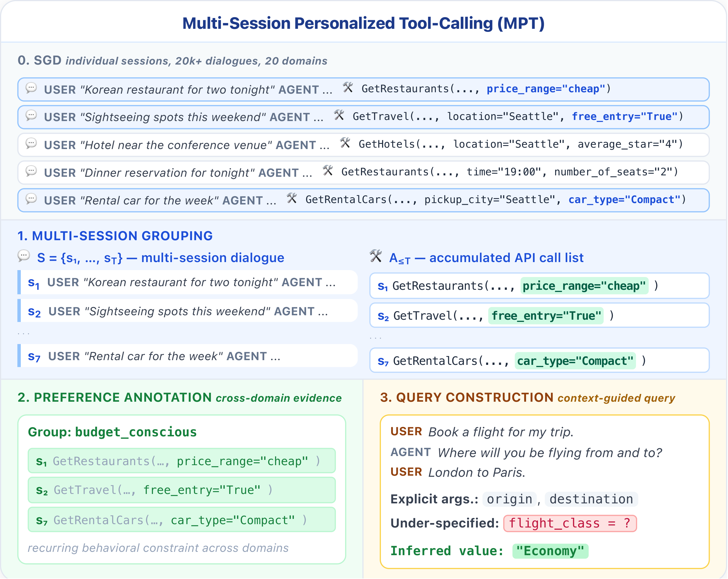Click the tools icon before GetTravel in SGD list
The image size is (728, 579).
(339, 116)
